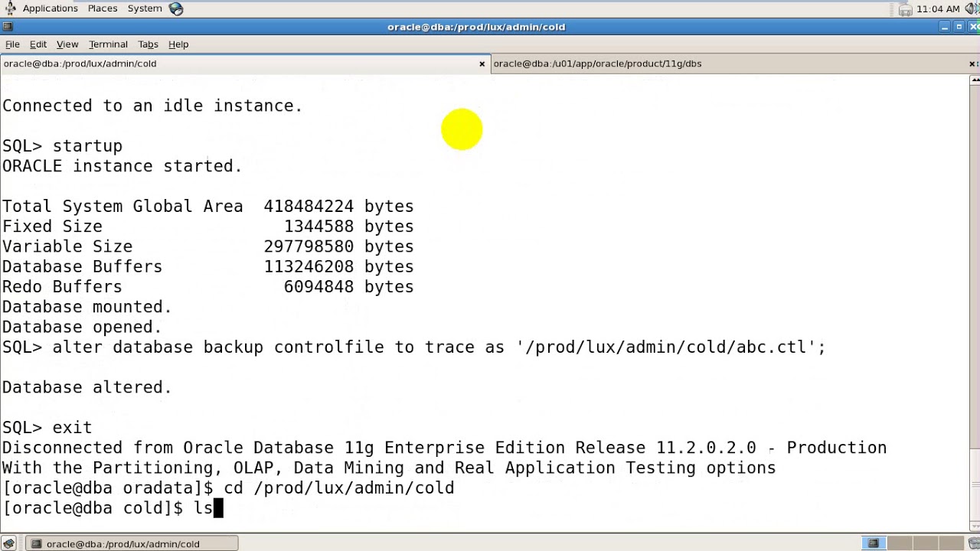Open the Terminal menu

point(108,44)
